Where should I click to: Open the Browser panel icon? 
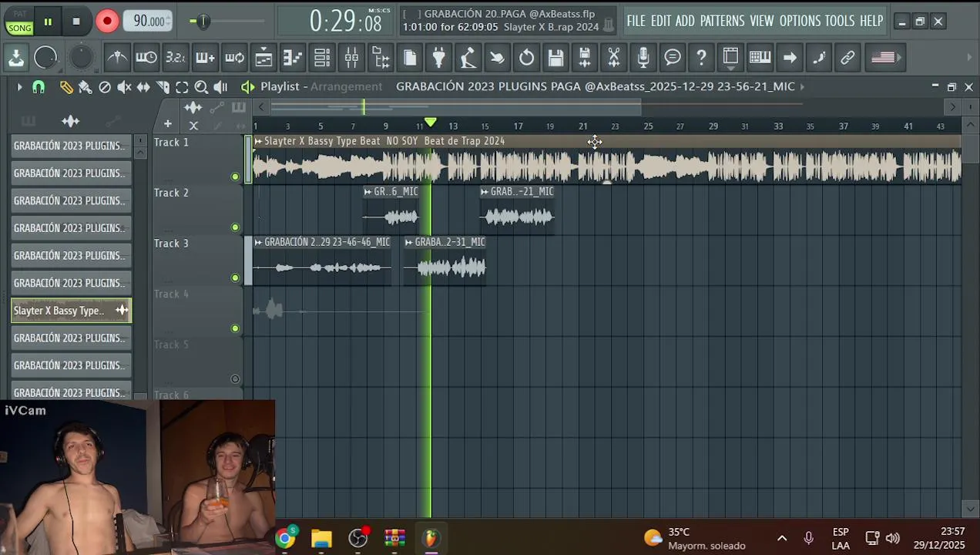(x=381, y=57)
